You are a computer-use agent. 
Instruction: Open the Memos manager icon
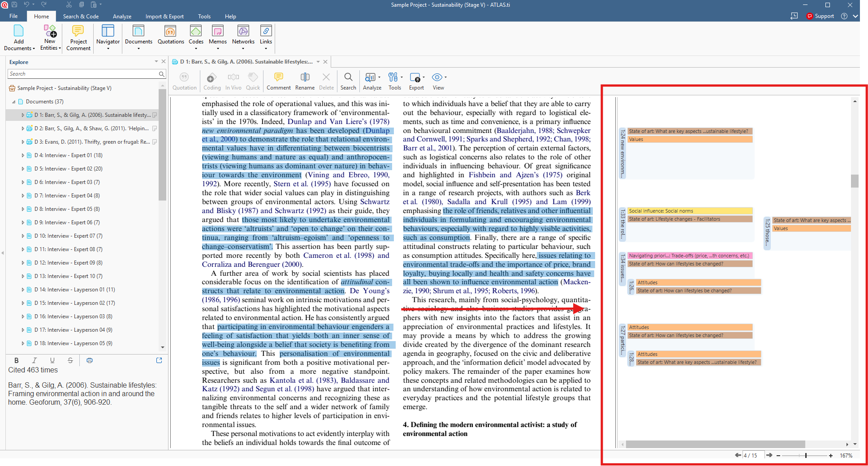(x=218, y=35)
